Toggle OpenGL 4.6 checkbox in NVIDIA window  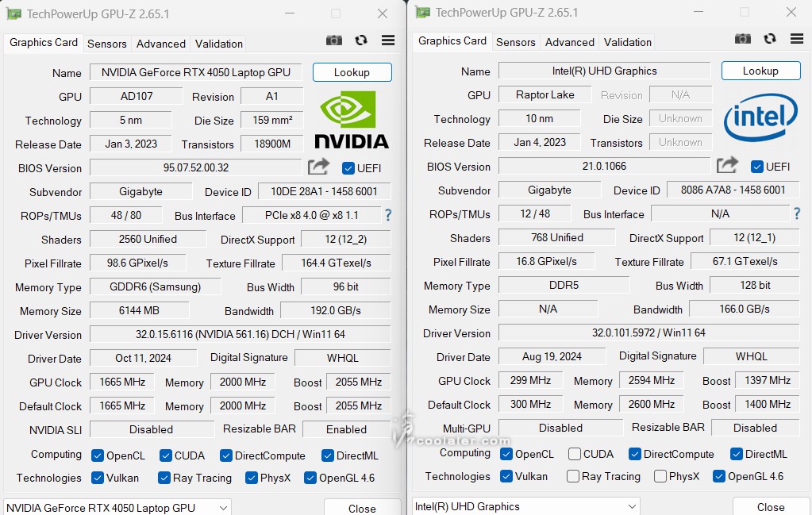tap(310, 478)
